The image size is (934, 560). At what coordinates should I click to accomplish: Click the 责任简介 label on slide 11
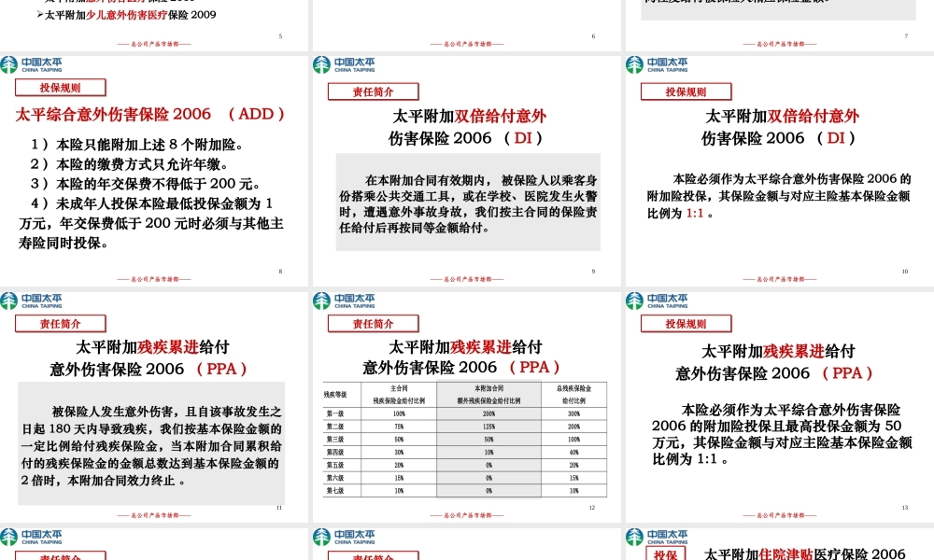click(x=60, y=324)
